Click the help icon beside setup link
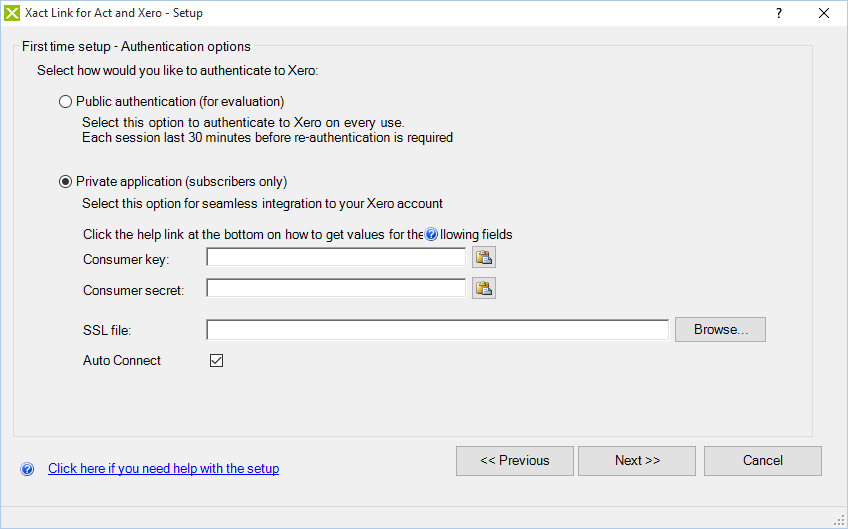Image resolution: width=848 pixels, height=529 pixels. click(27, 469)
